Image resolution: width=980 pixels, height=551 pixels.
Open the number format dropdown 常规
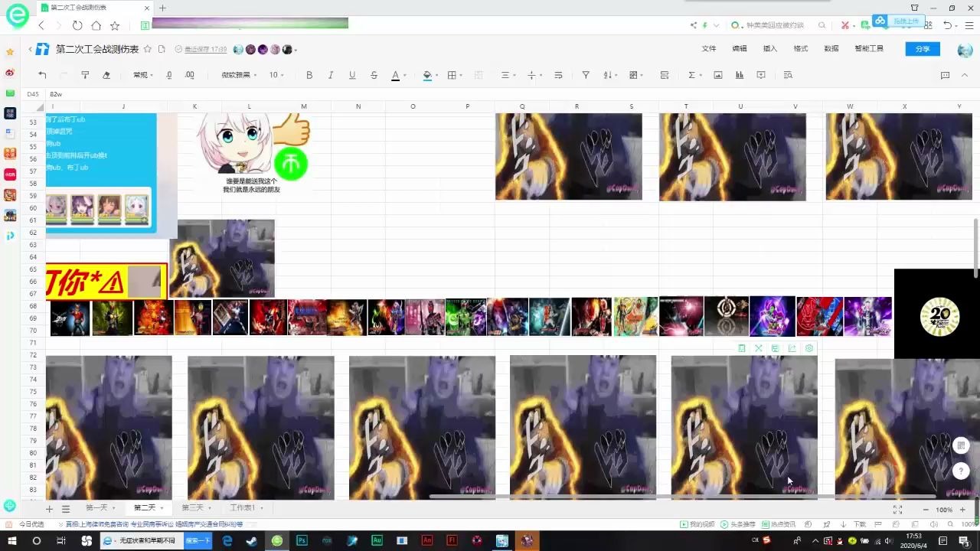point(143,75)
